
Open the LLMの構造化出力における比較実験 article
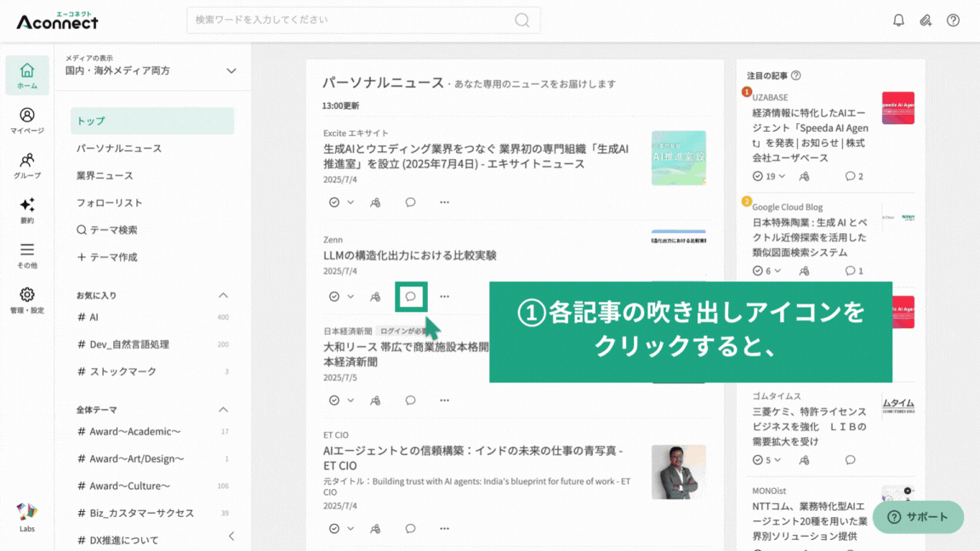pyautogui.click(x=409, y=255)
